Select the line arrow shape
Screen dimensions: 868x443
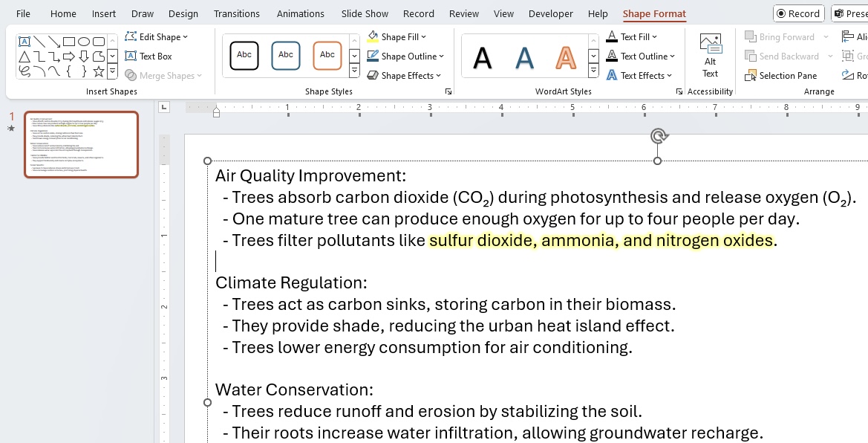point(54,42)
